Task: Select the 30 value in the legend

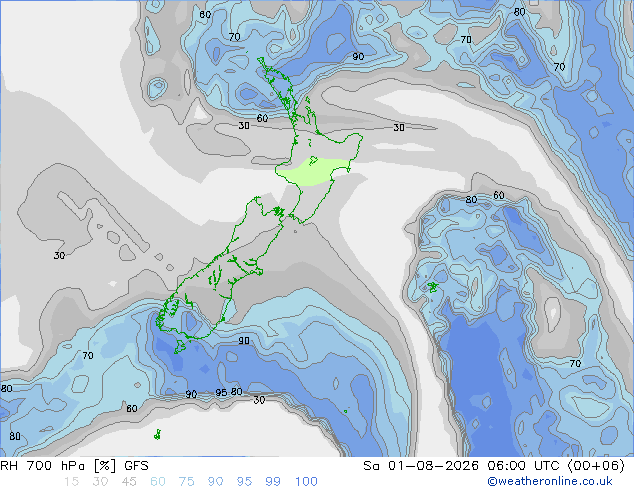Action: (x=100, y=482)
